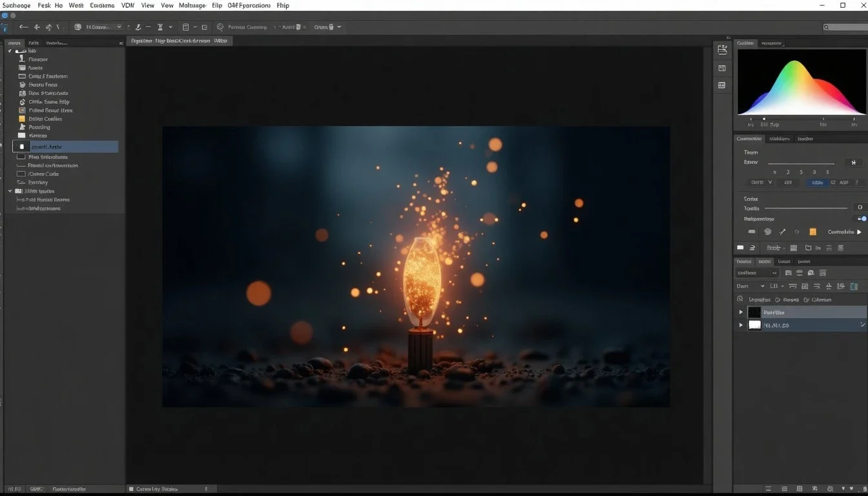This screenshot has width=868, height=496.
Task: Open the VDN menu in the menu bar
Action: 127,5
